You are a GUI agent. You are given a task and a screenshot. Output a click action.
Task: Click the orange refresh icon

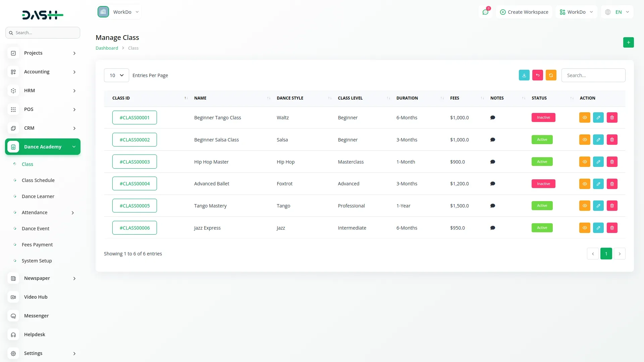coord(551,75)
